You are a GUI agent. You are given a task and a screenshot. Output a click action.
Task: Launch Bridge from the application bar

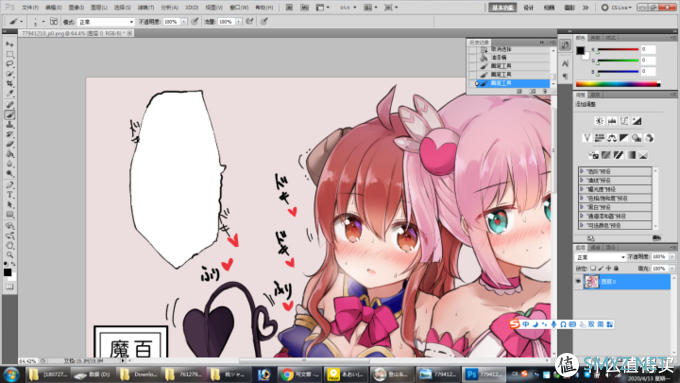pyautogui.click(x=289, y=7)
